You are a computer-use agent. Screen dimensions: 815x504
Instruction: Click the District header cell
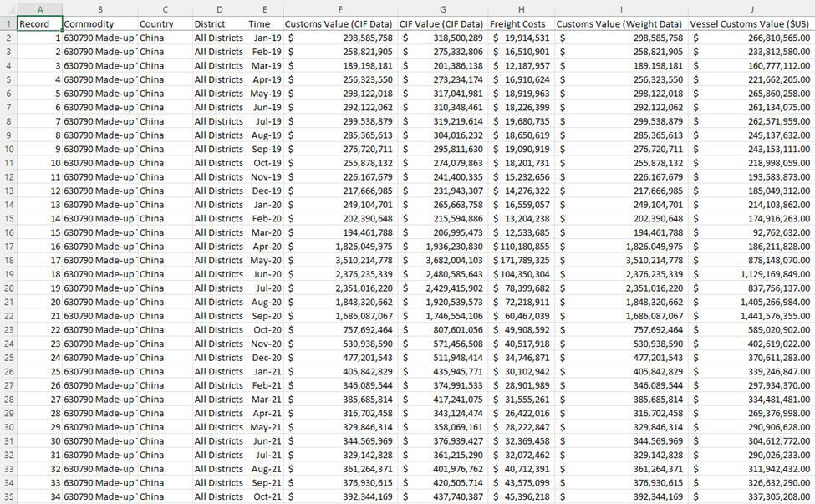click(x=220, y=24)
